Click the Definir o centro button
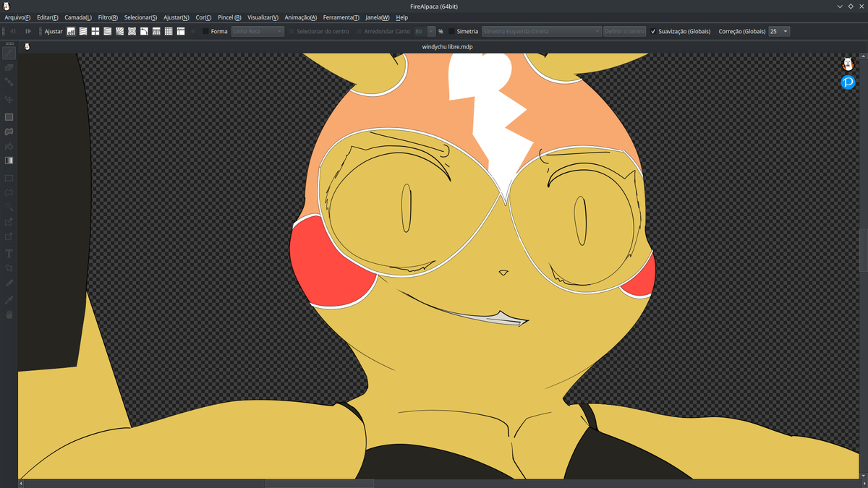Screen dimensions: 868x488 point(625,31)
